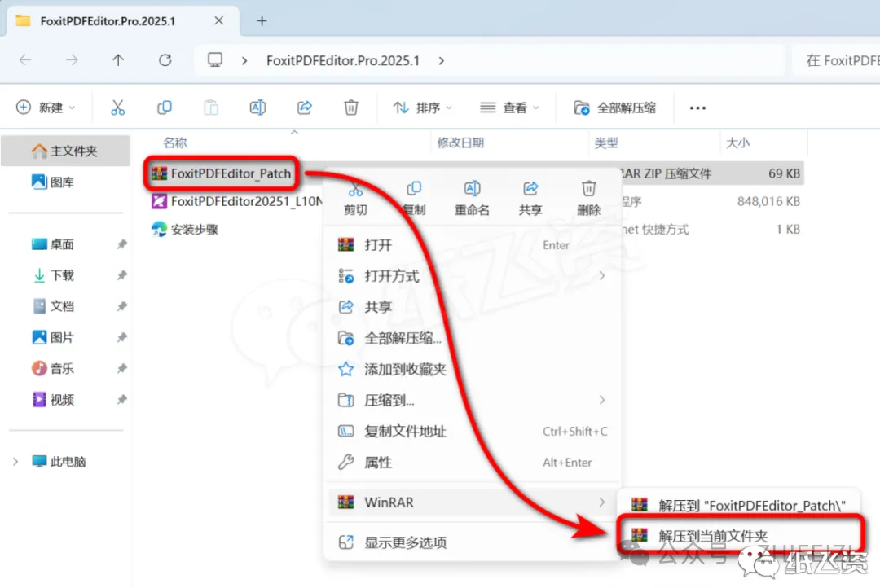Open 下载 (Downloads) in sidebar

pyautogui.click(x=53, y=275)
